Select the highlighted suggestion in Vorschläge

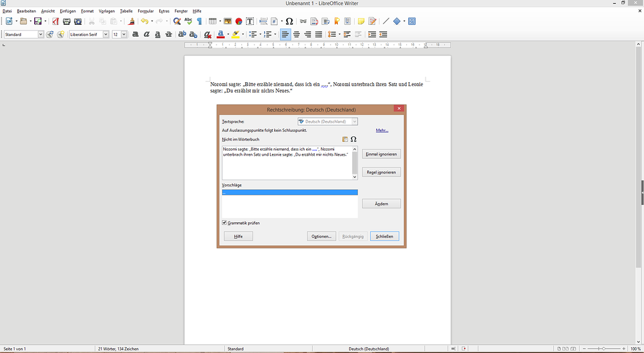pyautogui.click(x=289, y=192)
